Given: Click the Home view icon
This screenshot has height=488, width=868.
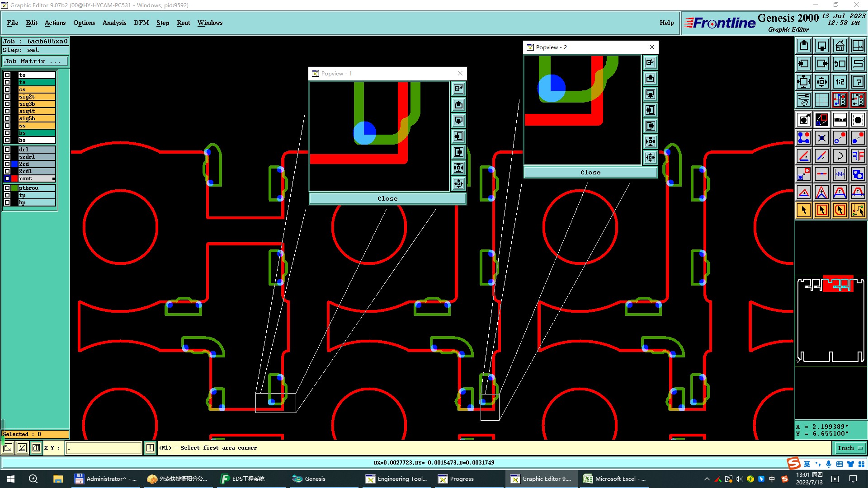Looking at the screenshot, I should click(x=840, y=46).
